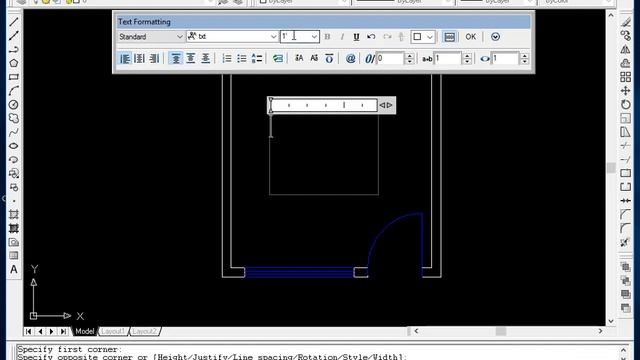Click the tracking value input field

pyautogui.click(x=448, y=58)
